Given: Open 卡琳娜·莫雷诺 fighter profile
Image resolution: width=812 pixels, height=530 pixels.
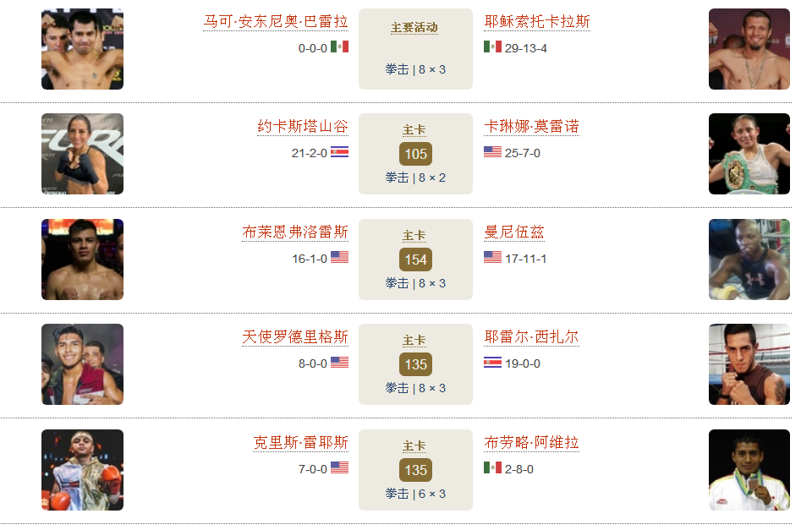Looking at the screenshot, I should click(532, 127).
